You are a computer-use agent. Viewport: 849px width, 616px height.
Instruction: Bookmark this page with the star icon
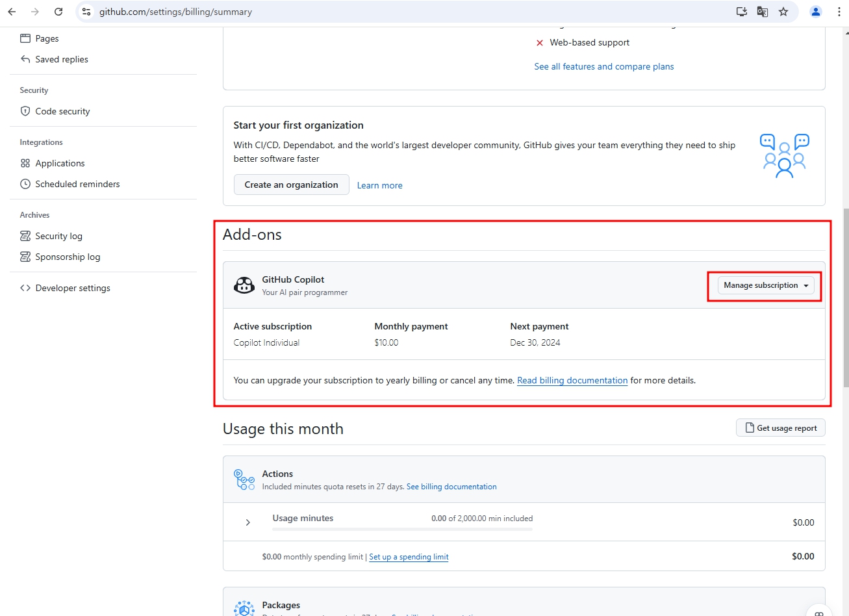coord(783,12)
